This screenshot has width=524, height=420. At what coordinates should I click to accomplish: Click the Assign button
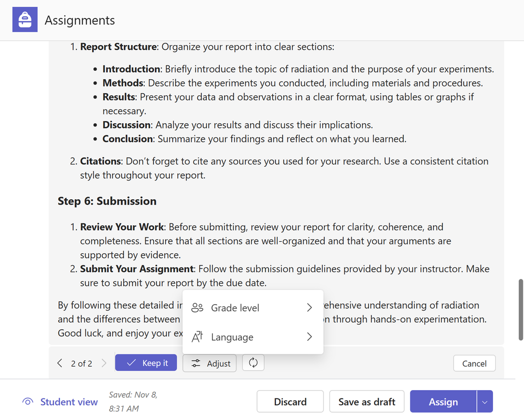[x=443, y=402]
